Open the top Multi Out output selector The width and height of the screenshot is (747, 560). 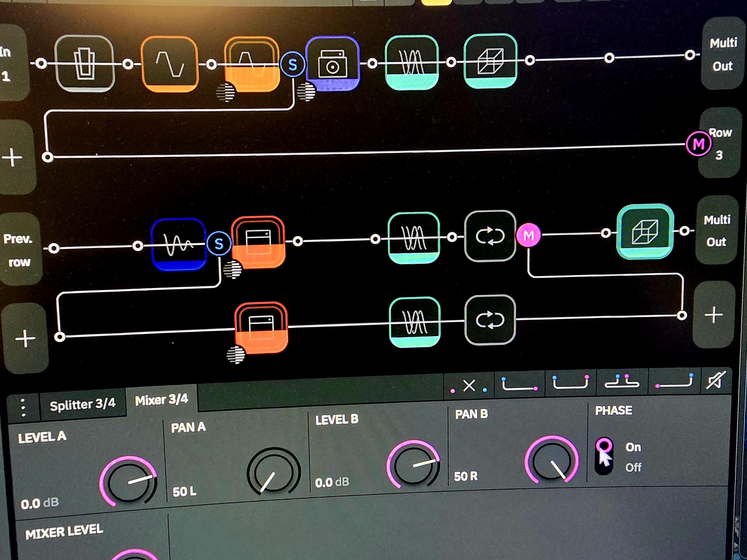[x=723, y=54]
